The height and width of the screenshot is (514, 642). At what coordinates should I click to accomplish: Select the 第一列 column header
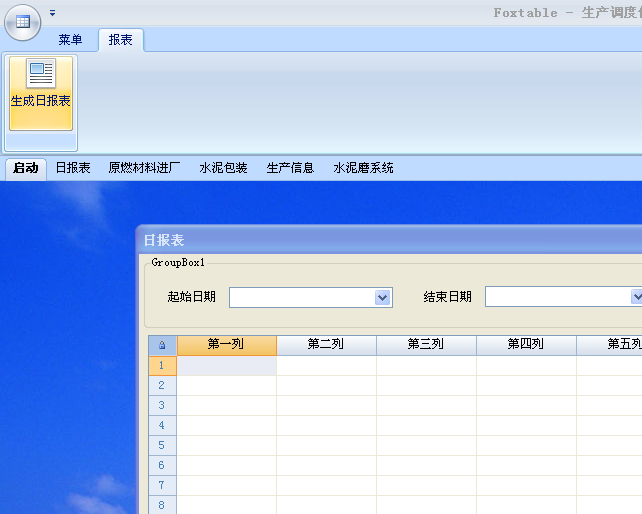[x=226, y=345]
